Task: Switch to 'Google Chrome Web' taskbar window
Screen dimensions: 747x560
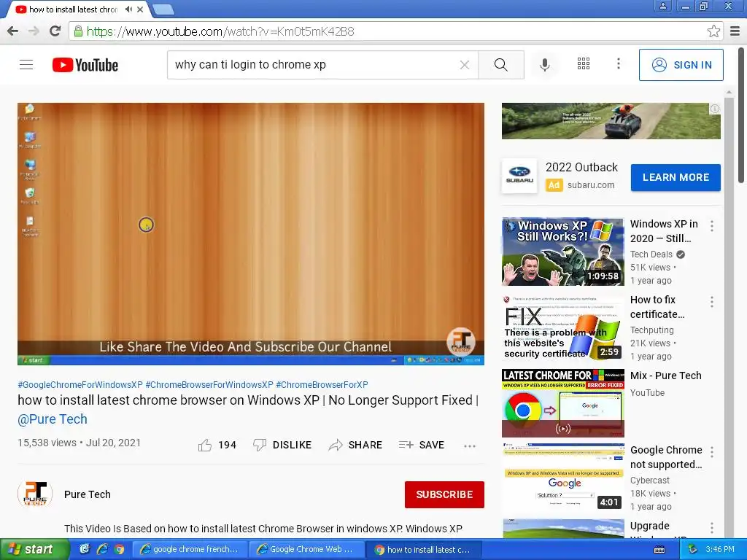Action: [306, 550]
